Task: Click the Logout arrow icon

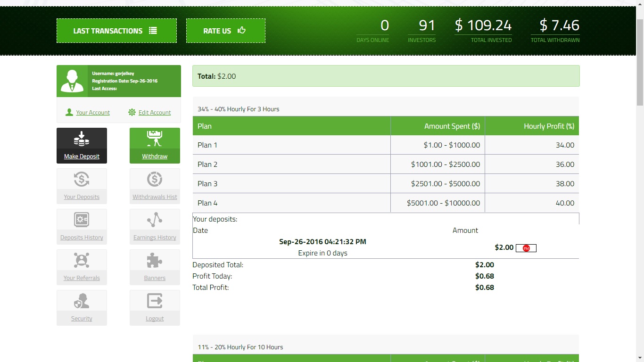Action: 155,301
